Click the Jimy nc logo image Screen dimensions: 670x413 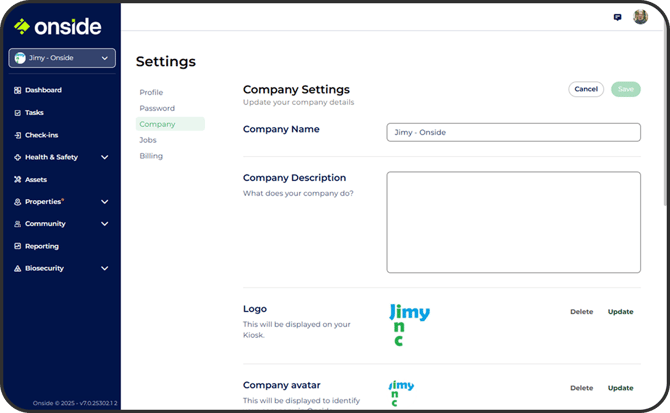click(409, 325)
